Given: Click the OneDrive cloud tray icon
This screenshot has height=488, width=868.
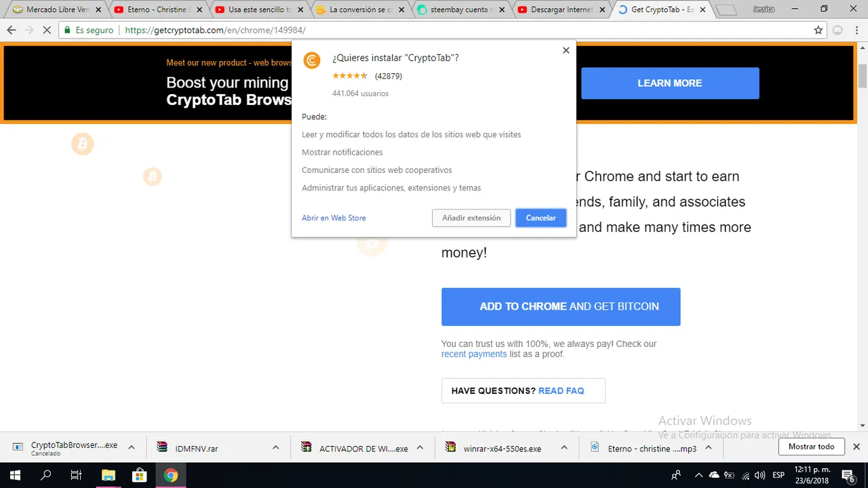Looking at the screenshot, I should [x=714, y=475].
